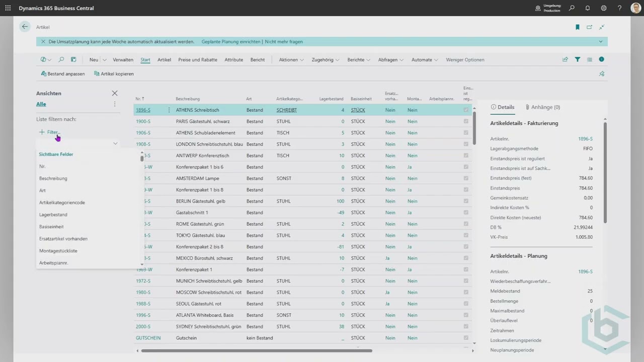Toggle the filter pane funnel icon

tap(577, 59)
